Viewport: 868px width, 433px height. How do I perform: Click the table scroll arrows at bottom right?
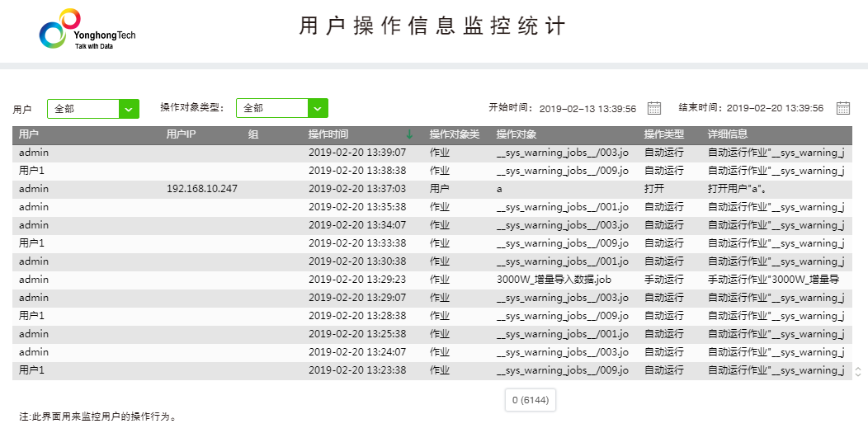(x=858, y=371)
